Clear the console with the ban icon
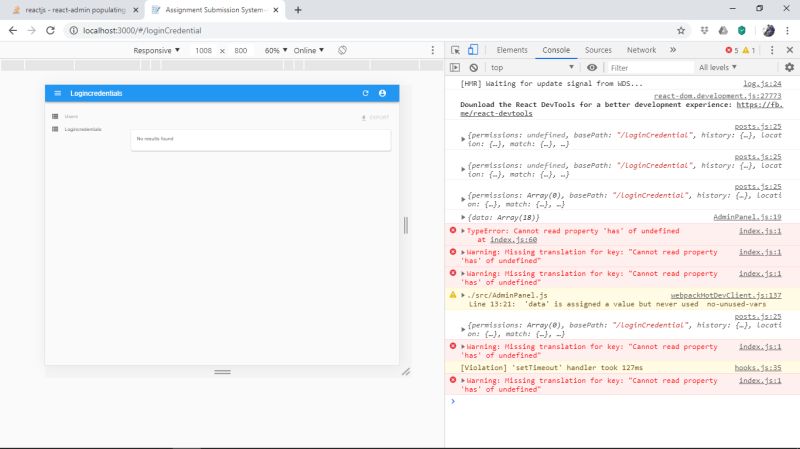 (x=473, y=67)
